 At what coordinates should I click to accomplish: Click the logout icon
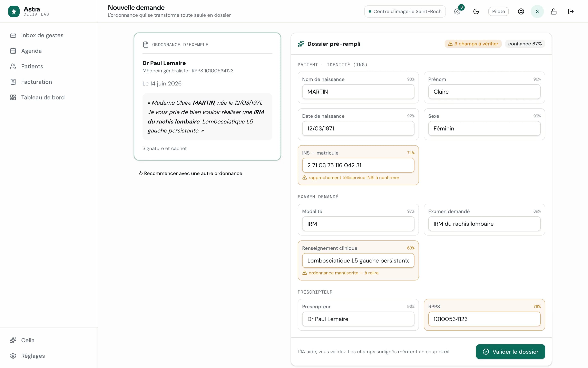coord(570,11)
